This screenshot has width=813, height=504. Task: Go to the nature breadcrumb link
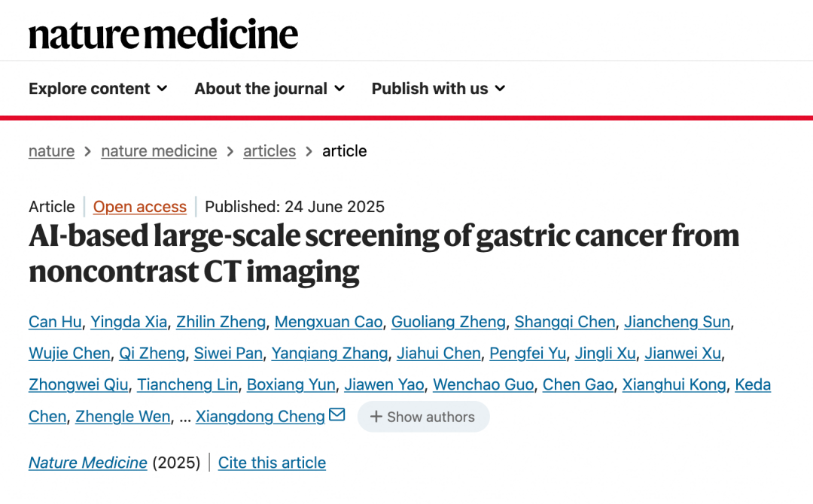51,151
